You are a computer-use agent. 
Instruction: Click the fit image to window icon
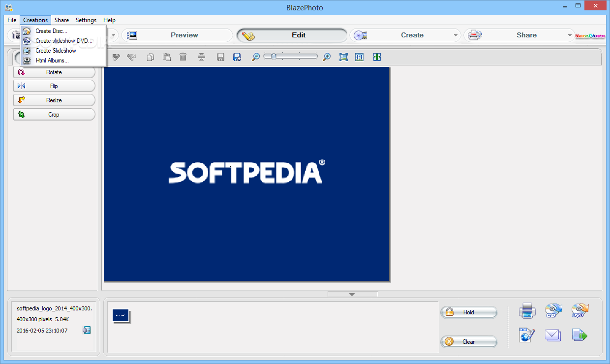(x=343, y=57)
